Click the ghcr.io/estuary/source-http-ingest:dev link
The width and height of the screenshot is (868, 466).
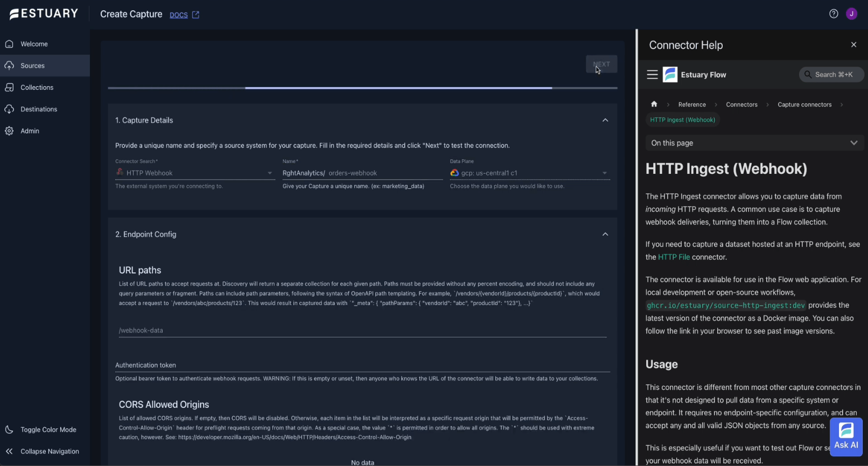725,305
